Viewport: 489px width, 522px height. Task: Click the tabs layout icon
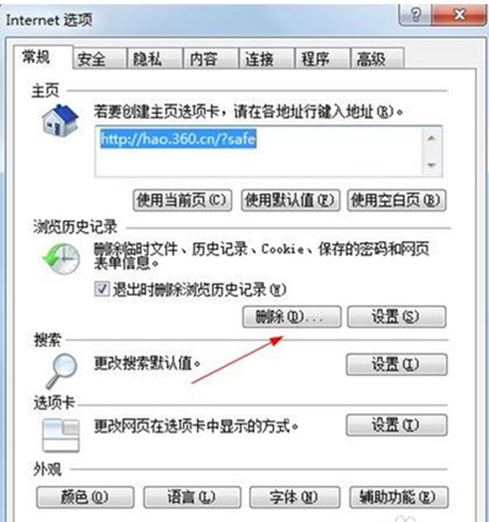[x=61, y=435]
